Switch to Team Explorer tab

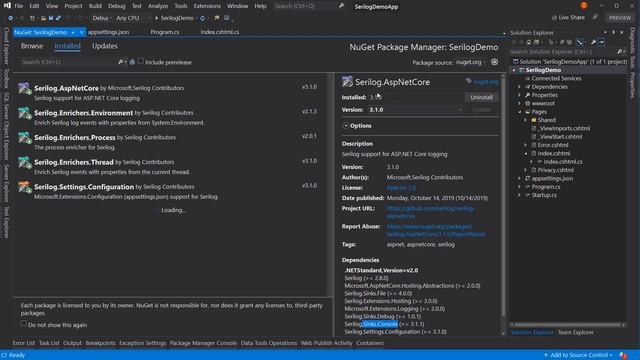(576, 332)
